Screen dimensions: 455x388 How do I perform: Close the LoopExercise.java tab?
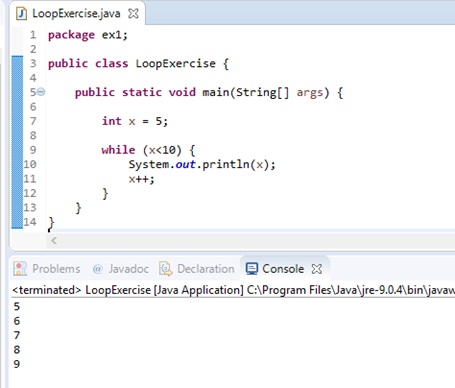click(133, 14)
